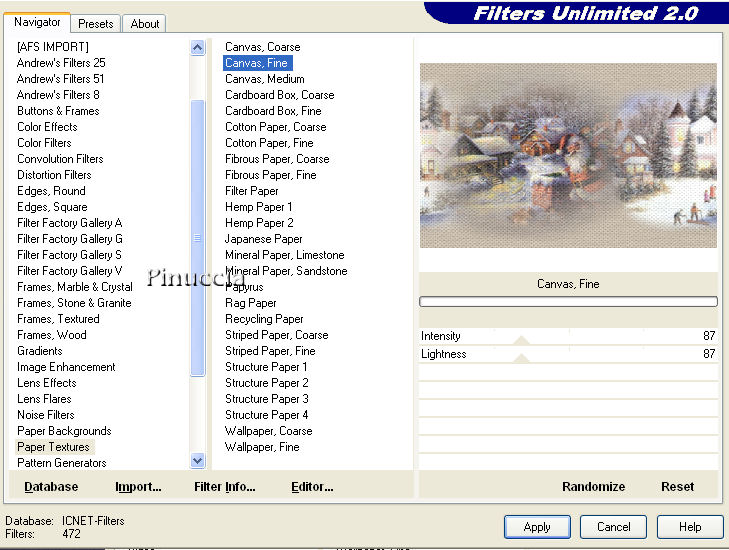Screen dimensions: 729x550
Task: Switch to the Navigator tab
Action: coord(37,22)
